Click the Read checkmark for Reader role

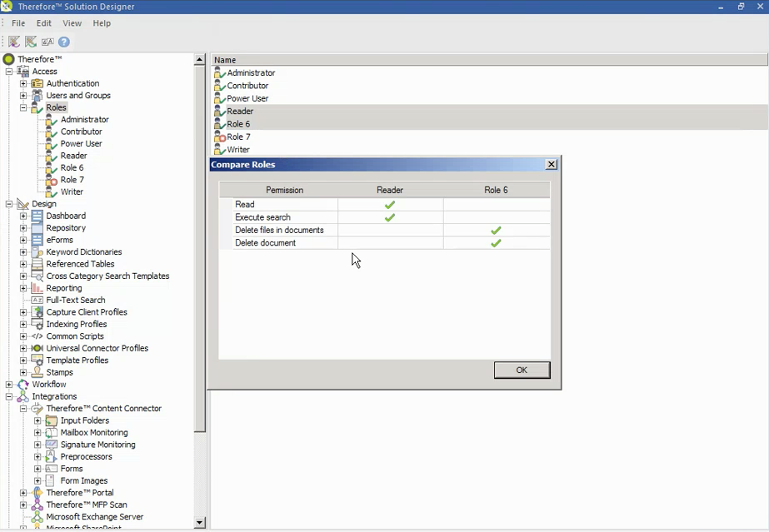coord(389,204)
